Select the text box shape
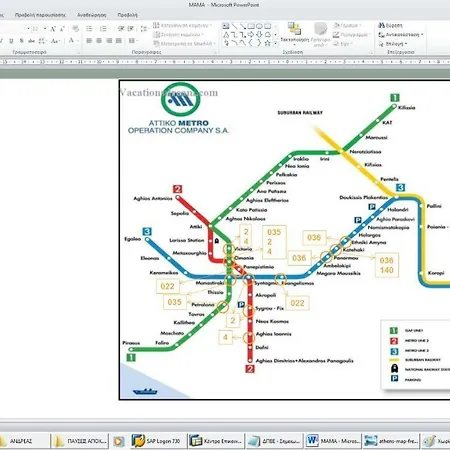Viewport: 450px width, 450px height. coord(226,26)
